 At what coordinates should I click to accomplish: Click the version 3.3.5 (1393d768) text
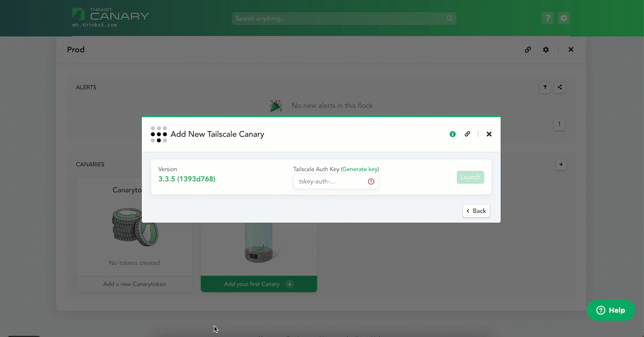[187, 179]
